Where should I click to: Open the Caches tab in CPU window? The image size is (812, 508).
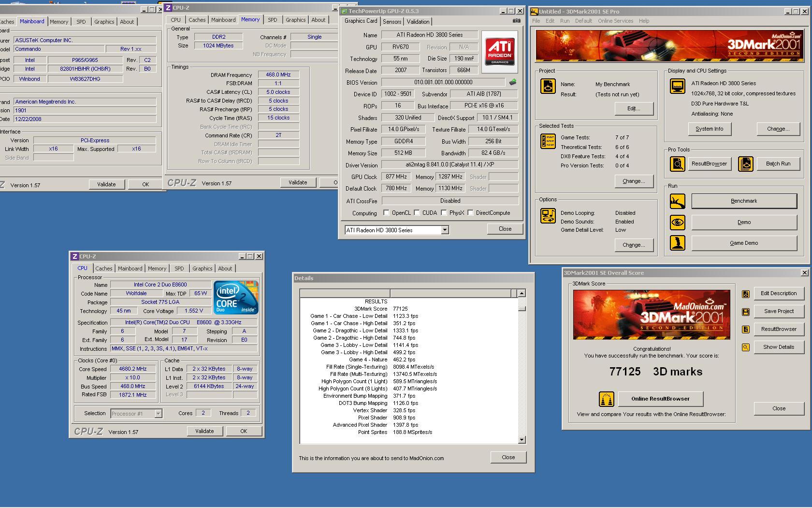click(103, 269)
